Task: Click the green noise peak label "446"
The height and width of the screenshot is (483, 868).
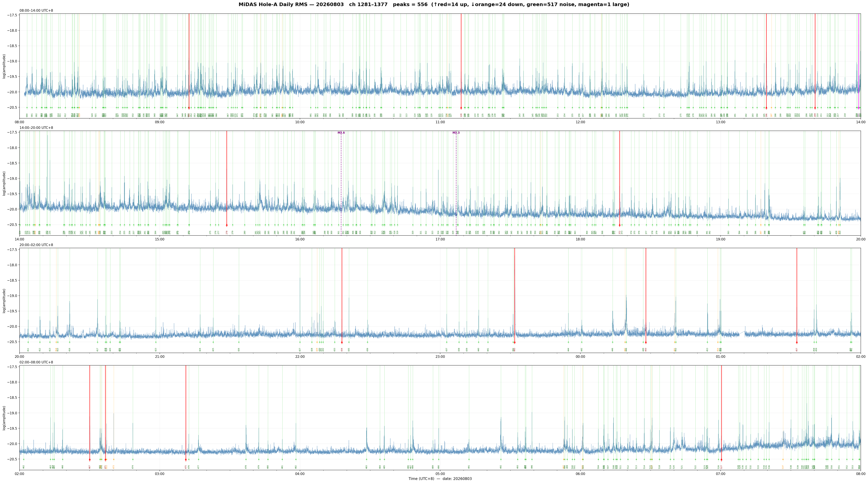Action: [x=613, y=350]
